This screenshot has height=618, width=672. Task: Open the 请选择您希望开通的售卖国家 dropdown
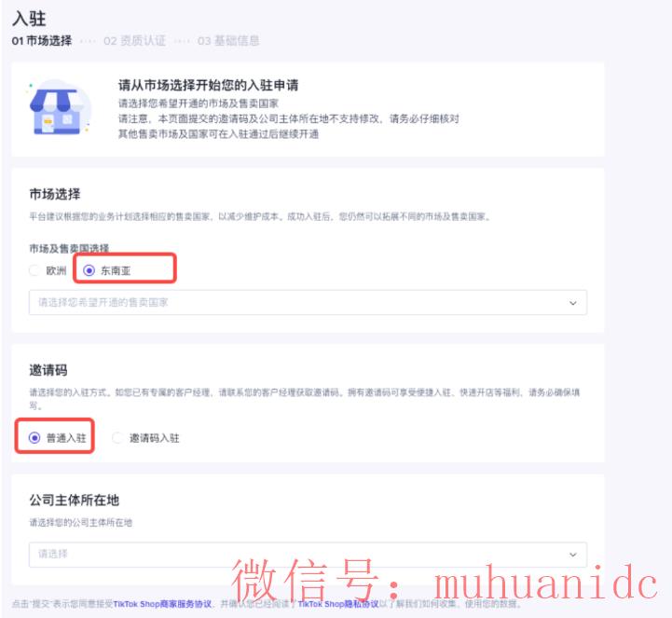(x=308, y=303)
